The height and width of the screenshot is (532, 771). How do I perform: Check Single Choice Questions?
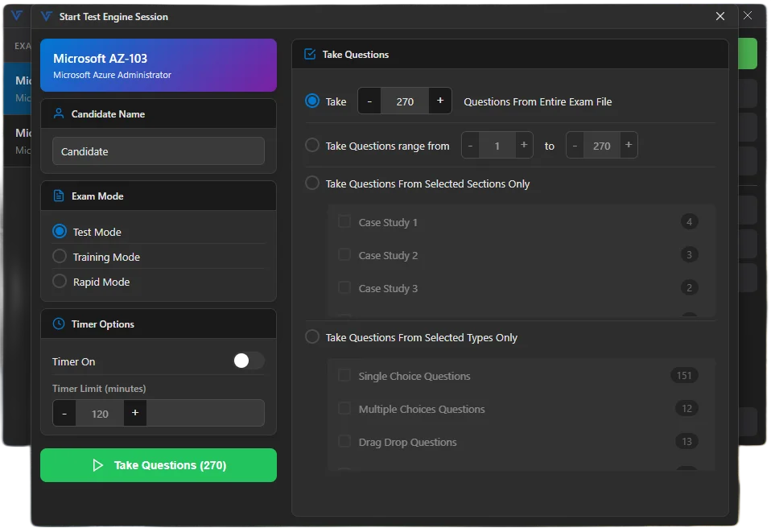(x=344, y=375)
